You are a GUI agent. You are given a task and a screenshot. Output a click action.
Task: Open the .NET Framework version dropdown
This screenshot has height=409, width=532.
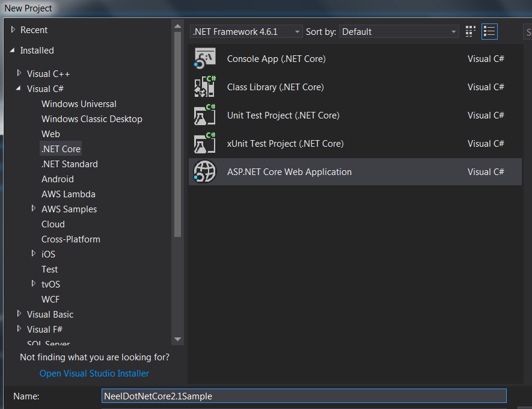[246, 32]
